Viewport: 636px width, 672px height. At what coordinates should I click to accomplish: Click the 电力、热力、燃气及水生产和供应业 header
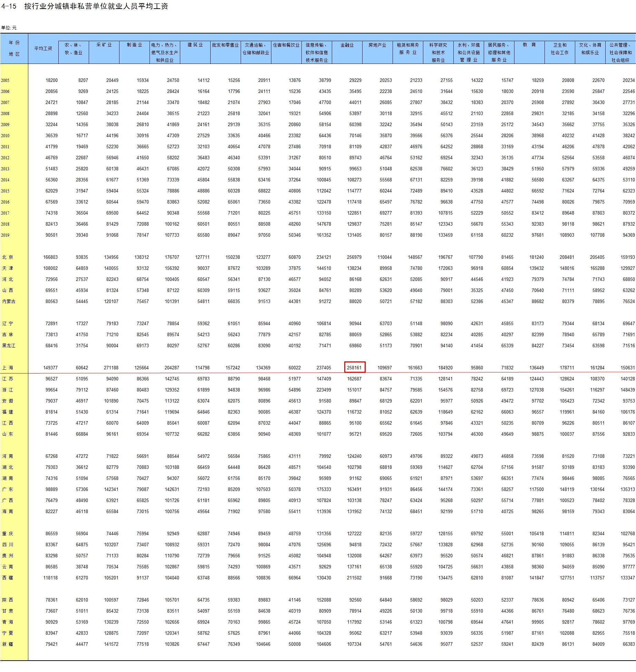point(165,53)
